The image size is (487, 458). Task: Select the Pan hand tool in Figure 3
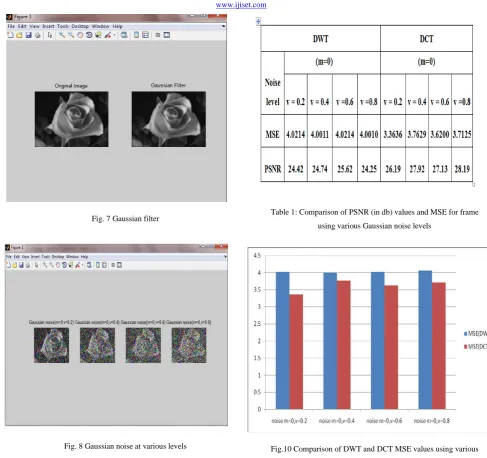coord(80,35)
